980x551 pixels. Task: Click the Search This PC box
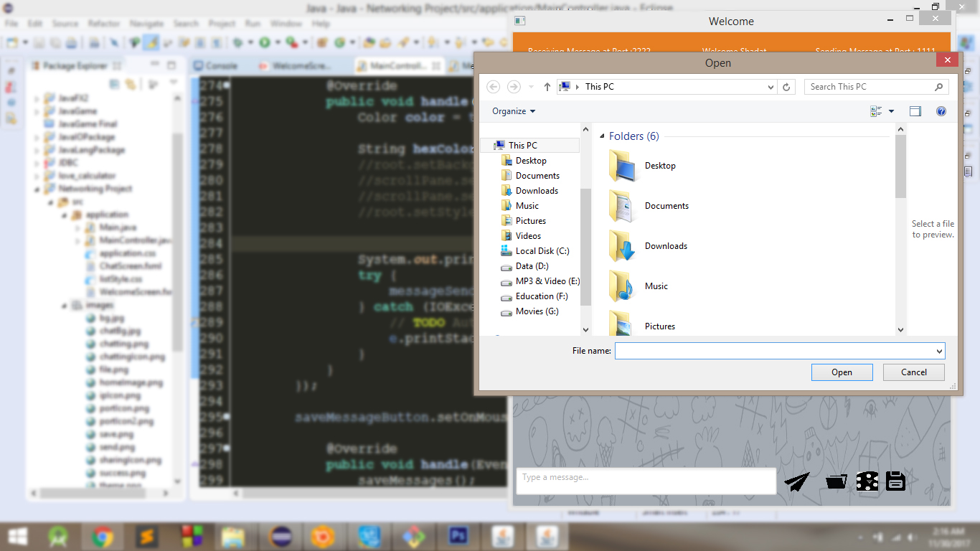(877, 87)
